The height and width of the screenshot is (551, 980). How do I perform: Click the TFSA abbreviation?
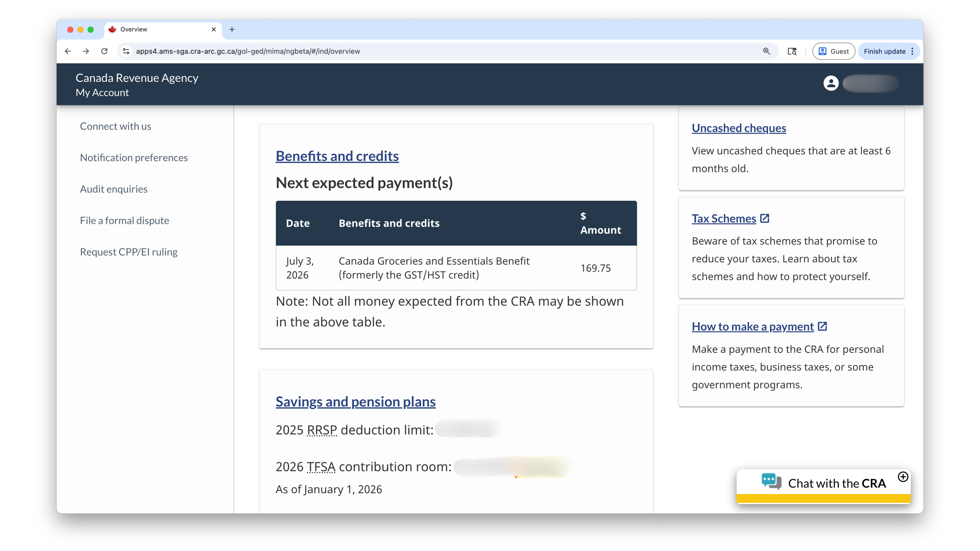321,467
